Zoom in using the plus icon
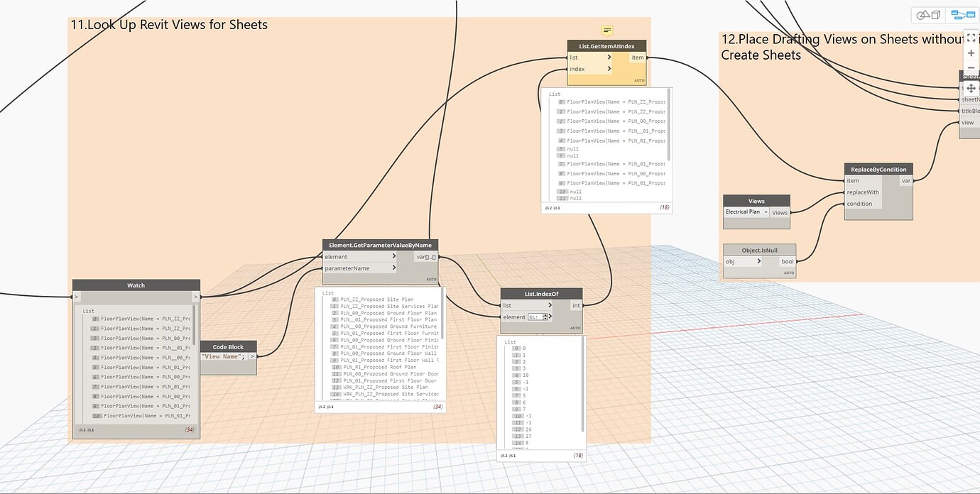 [x=971, y=53]
